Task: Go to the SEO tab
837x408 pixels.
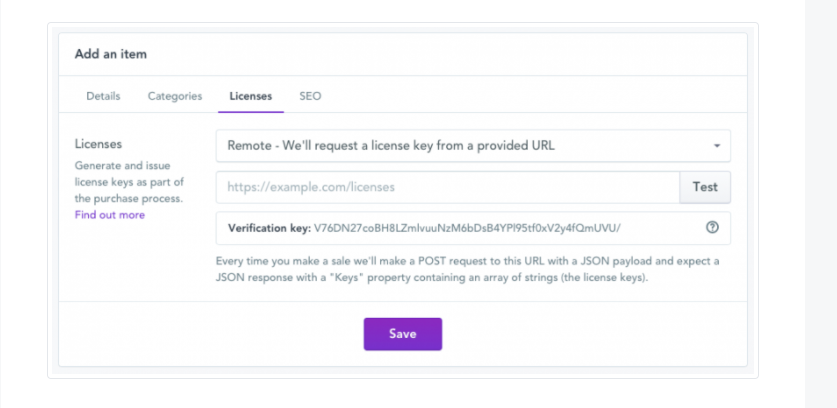Action: click(x=310, y=96)
